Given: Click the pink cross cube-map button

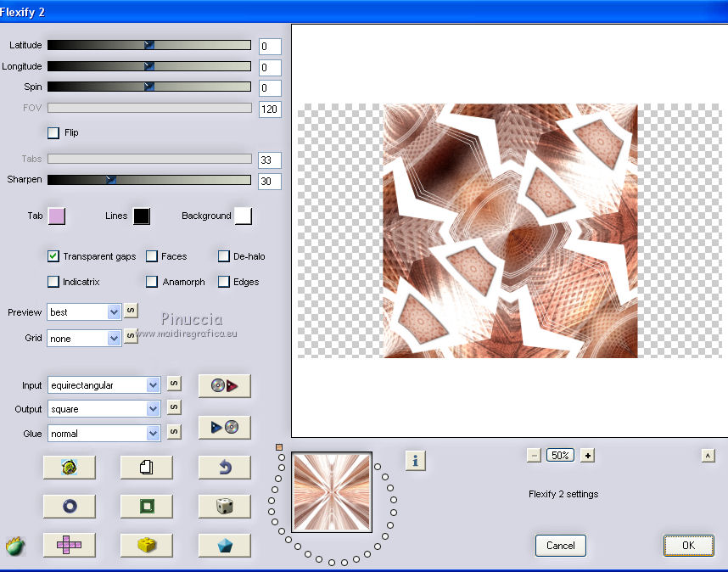Looking at the screenshot, I should tap(70, 545).
